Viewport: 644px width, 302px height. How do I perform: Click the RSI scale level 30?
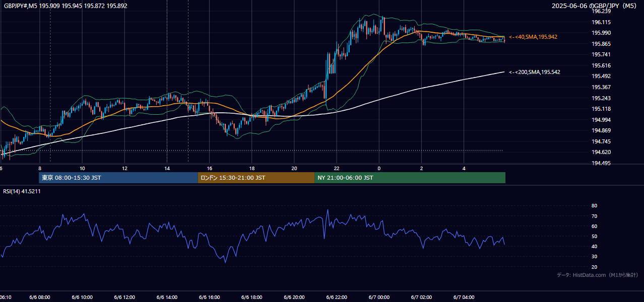(594, 257)
